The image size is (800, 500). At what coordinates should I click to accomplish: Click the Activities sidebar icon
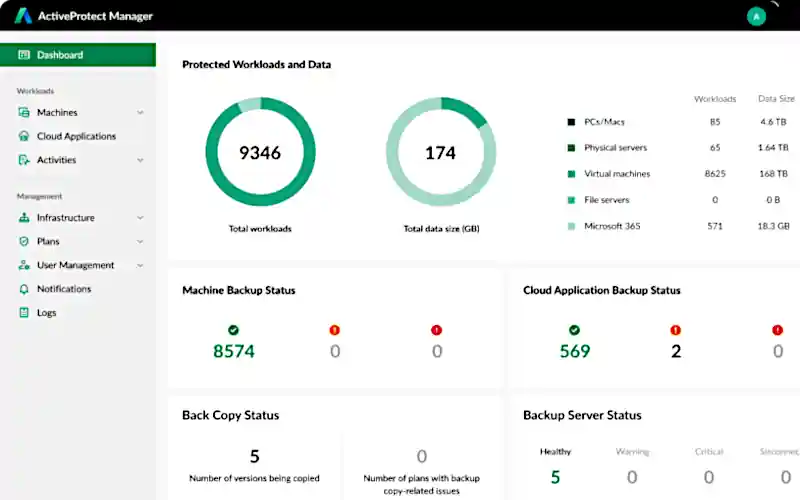pos(23,160)
